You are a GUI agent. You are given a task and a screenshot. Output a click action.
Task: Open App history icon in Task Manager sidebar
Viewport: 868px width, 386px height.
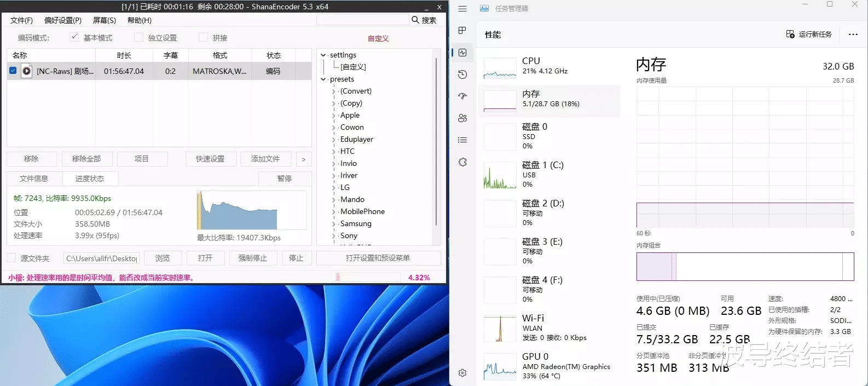(462, 74)
